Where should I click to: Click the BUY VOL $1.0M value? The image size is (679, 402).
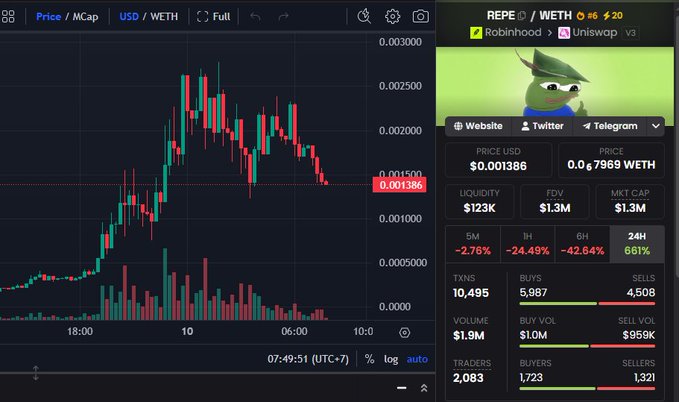[x=533, y=335]
